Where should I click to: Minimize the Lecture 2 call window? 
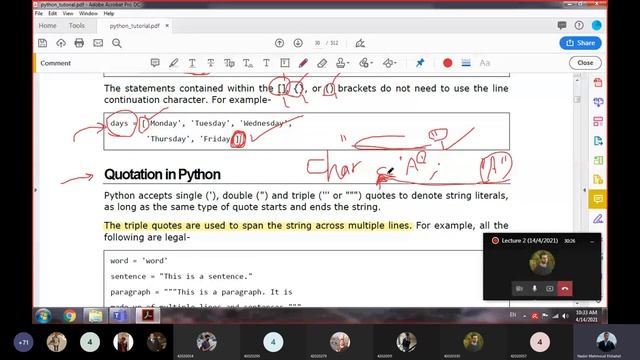coord(592,241)
